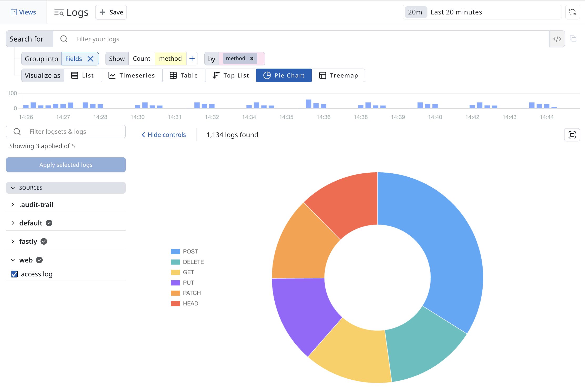Click the magnifier icon in log search bar
This screenshot has height=392, width=585.
(64, 39)
